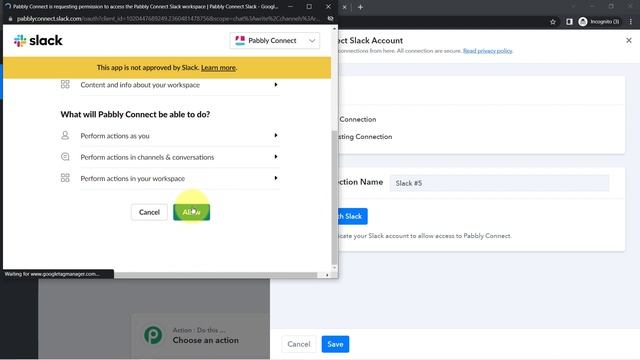
Task: Click the popup's vertical scrollbar
Action: pyautogui.click(x=335, y=198)
